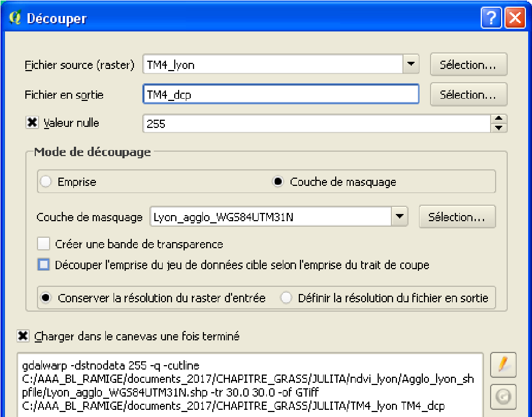The width and height of the screenshot is (532, 417).
Task: Click the QGIS logo in title bar
Action: coord(15,18)
